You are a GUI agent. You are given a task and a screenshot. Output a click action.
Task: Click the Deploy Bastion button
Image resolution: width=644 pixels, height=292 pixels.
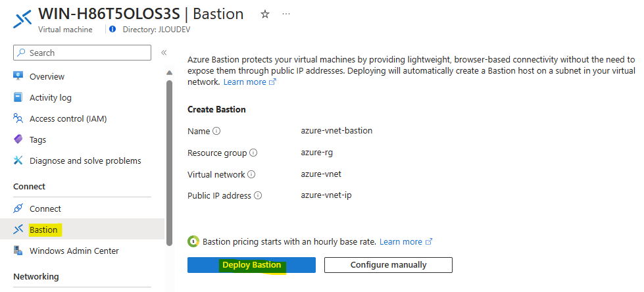click(251, 265)
